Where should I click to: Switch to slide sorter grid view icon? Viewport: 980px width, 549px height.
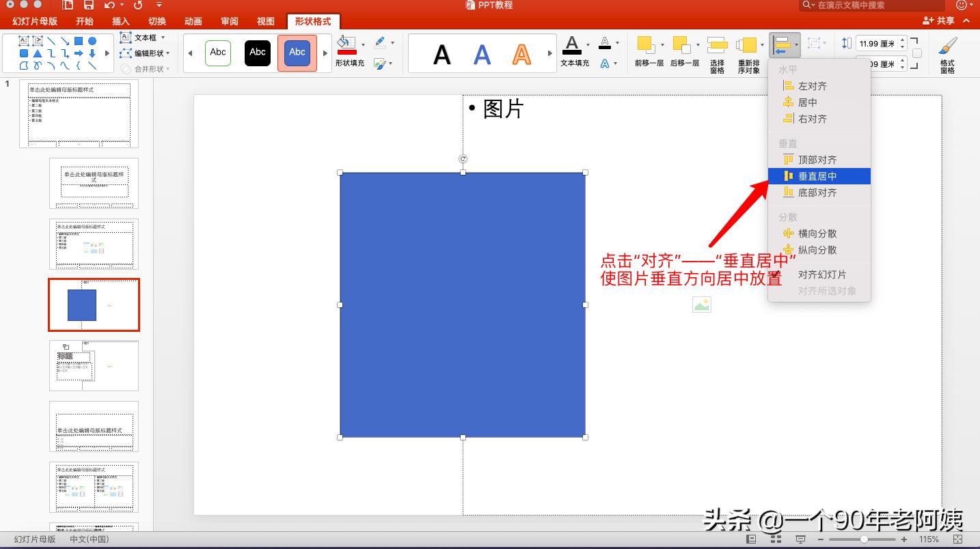pyautogui.click(x=776, y=539)
